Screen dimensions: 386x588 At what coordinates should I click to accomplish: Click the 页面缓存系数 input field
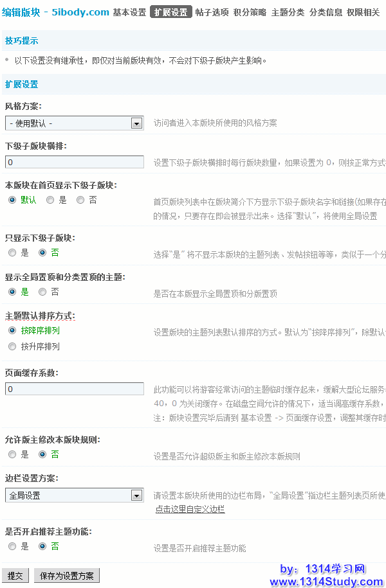[74, 389]
